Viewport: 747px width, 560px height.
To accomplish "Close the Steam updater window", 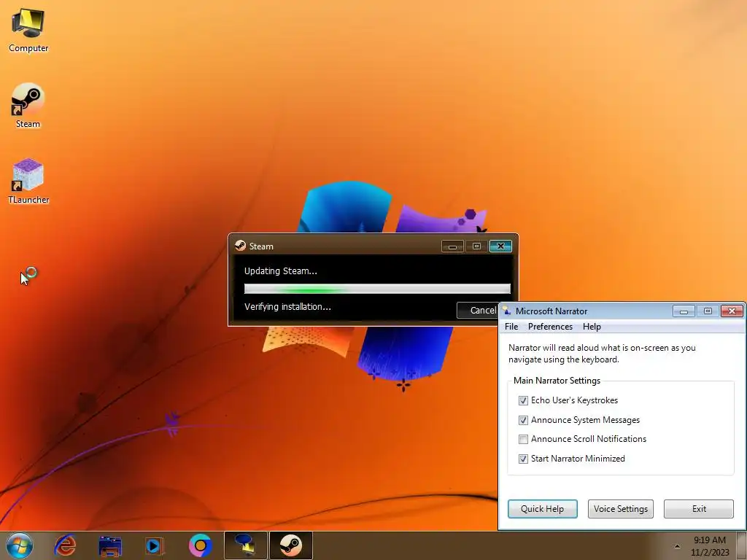I will 500,246.
